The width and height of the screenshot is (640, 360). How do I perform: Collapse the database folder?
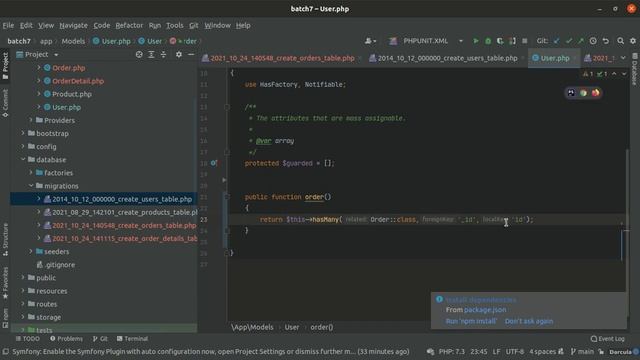(x=23, y=159)
